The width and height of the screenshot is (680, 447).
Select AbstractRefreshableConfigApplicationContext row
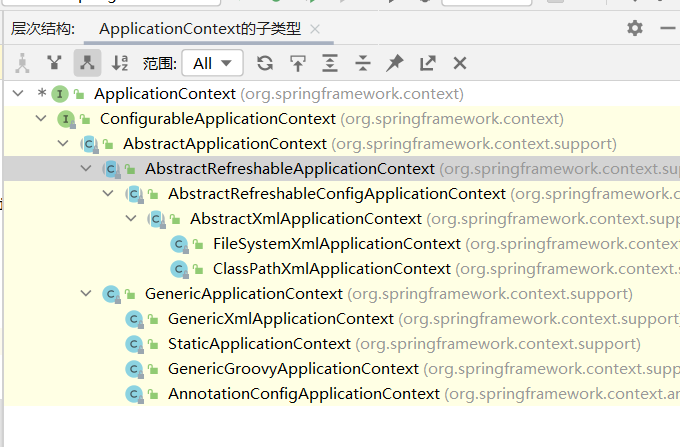[x=342, y=194]
